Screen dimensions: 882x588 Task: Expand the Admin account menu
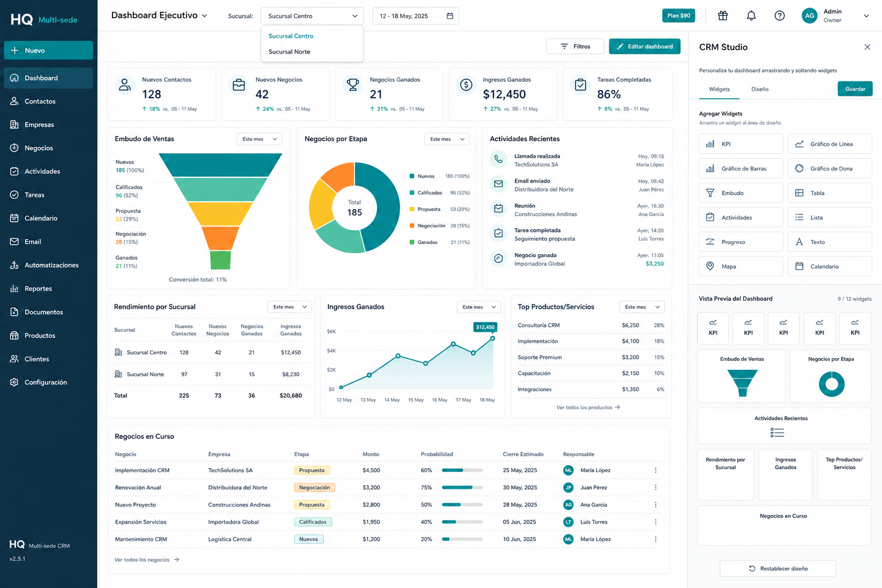(866, 16)
